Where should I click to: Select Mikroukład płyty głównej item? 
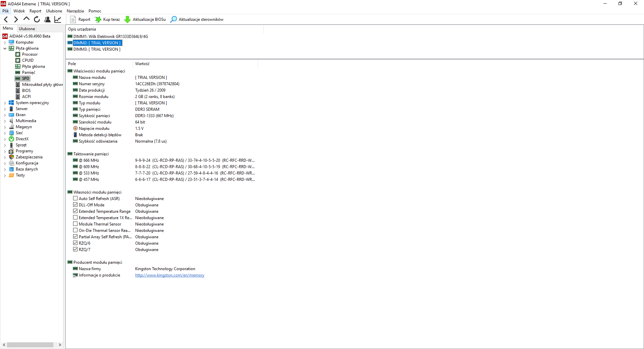click(42, 85)
